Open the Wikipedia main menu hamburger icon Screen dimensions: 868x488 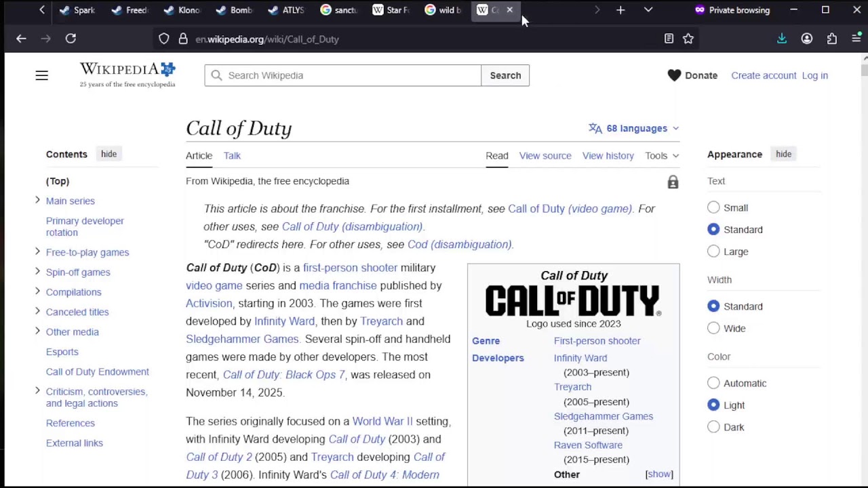tap(42, 75)
